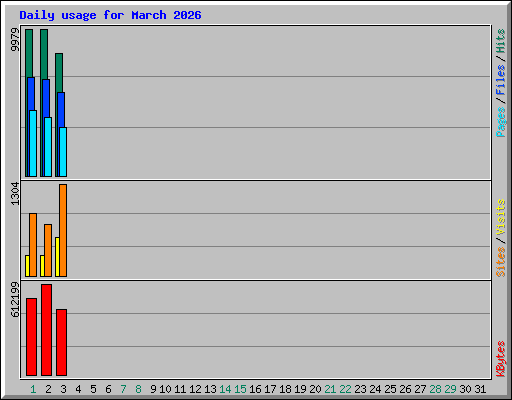Click green day number 7 on the axis
Image resolution: width=512 pixels, height=400 pixels.
(x=123, y=389)
